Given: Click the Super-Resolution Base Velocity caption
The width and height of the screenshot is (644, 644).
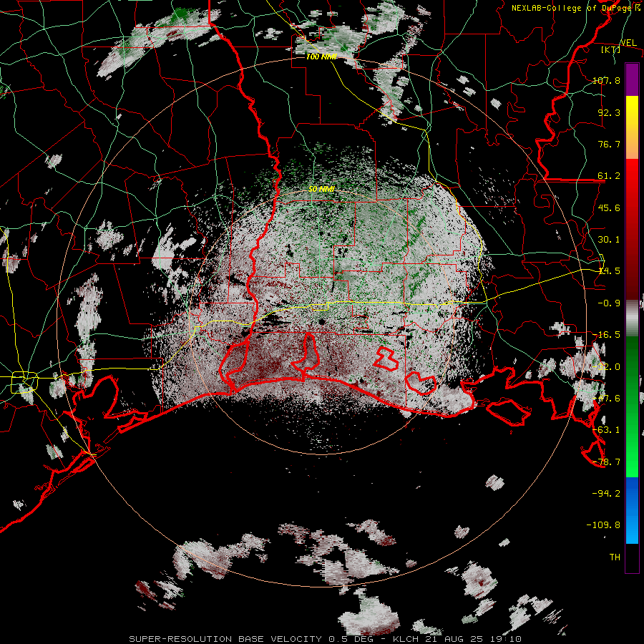Looking at the screenshot, I should click(326, 639).
